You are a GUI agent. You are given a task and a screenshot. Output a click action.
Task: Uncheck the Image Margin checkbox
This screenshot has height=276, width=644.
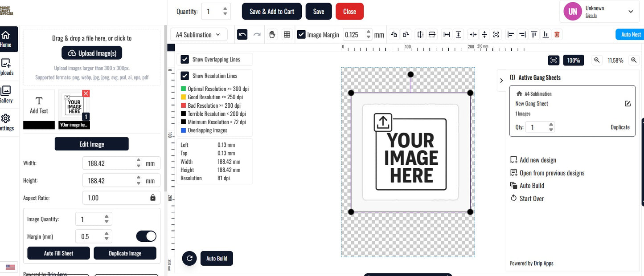[301, 34]
